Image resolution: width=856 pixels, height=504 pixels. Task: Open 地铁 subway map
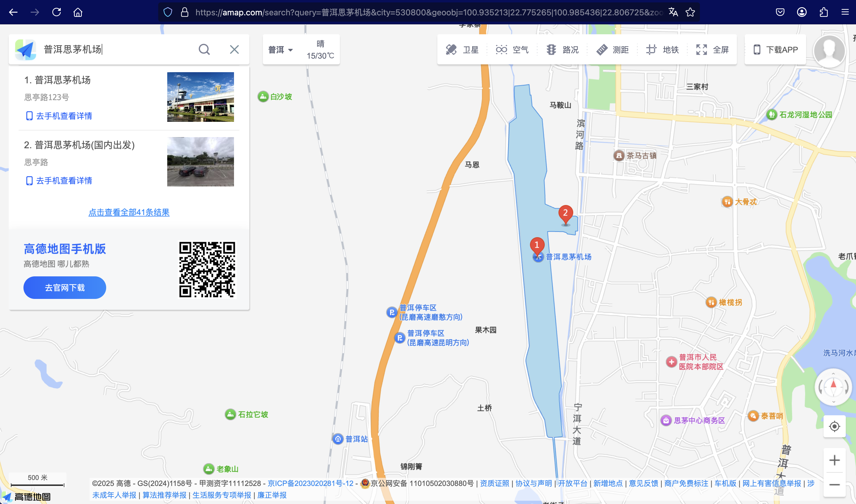tap(662, 50)
